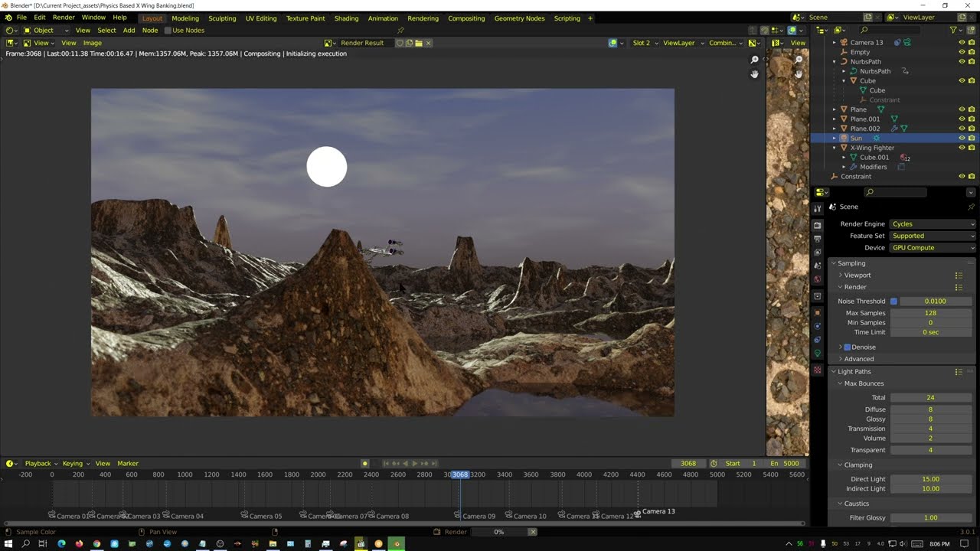980x551 pixels.
Task: Open the View Layer properties tab icon
Action: pos(818,252)
